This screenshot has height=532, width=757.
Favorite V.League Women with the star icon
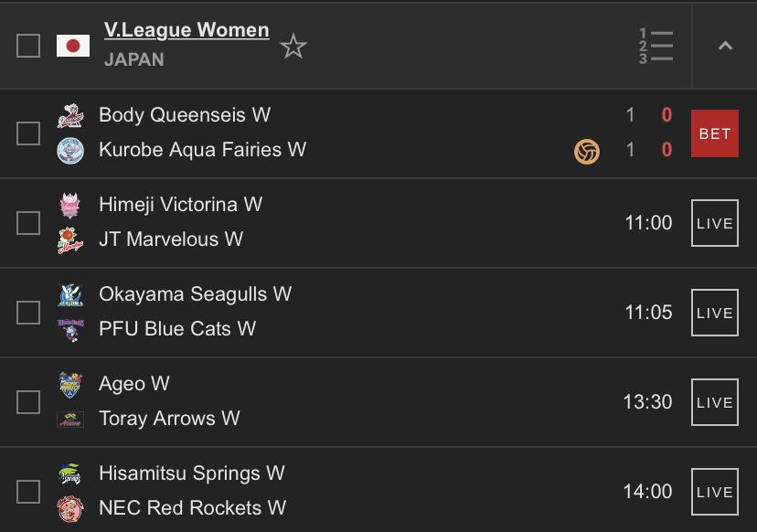pos(293,47)
